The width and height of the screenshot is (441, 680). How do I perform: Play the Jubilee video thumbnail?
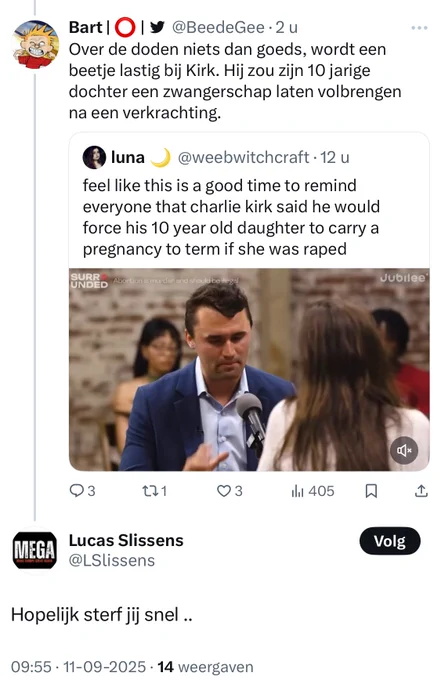(249, 369)
